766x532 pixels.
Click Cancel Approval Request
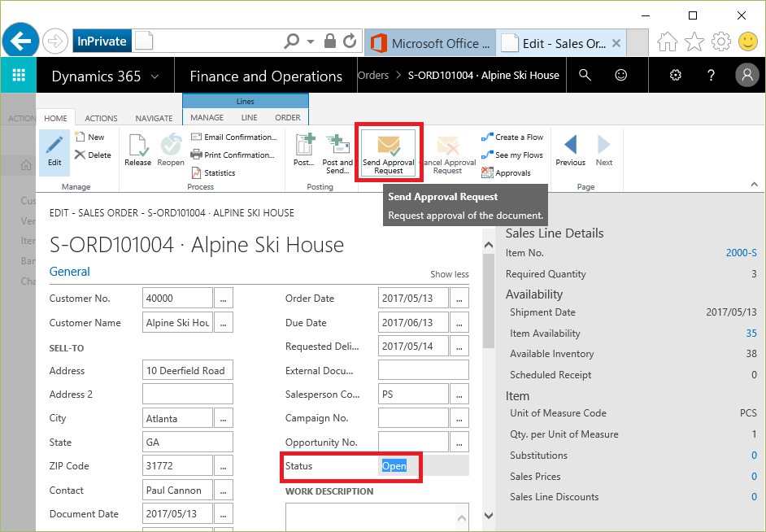click(447, 155)
